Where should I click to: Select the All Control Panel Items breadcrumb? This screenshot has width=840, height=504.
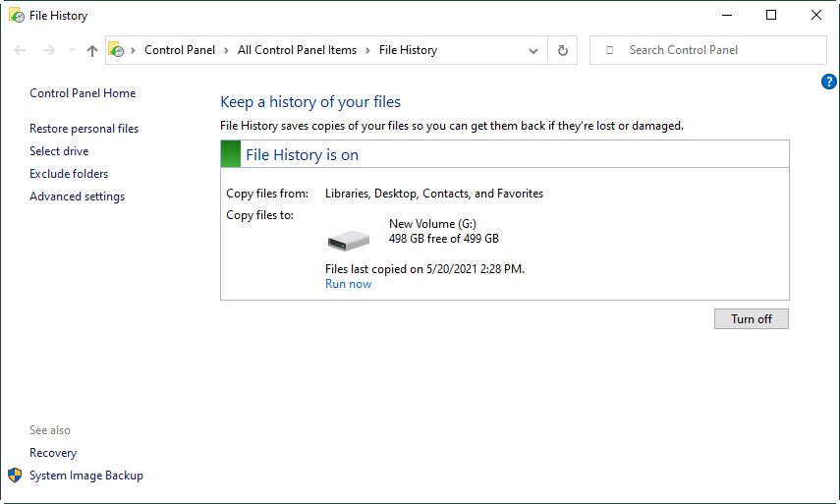pos(297,50)
